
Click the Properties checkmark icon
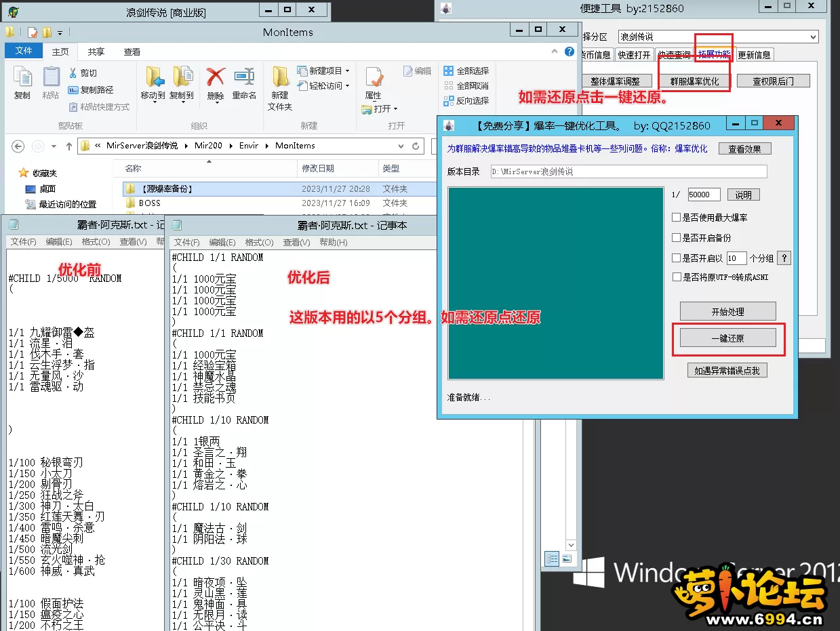pyautogui.click(x=374, y=77)
